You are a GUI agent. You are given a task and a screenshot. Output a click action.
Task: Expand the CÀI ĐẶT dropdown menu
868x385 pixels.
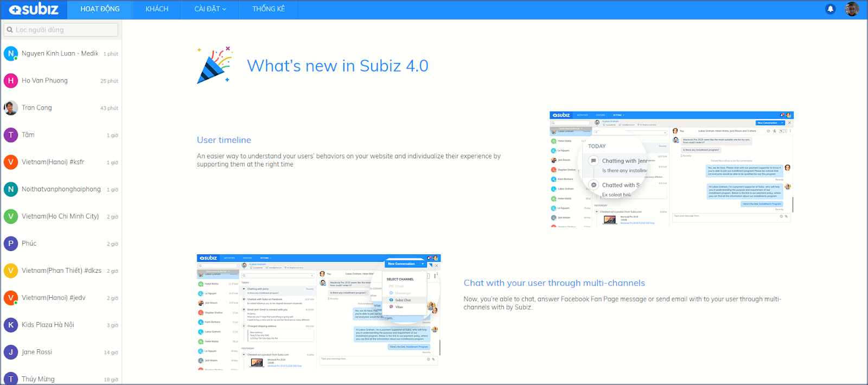coord(210,9)
